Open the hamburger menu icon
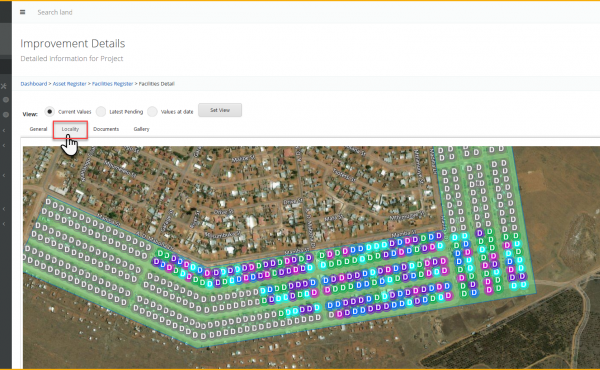 coord(23,12)
